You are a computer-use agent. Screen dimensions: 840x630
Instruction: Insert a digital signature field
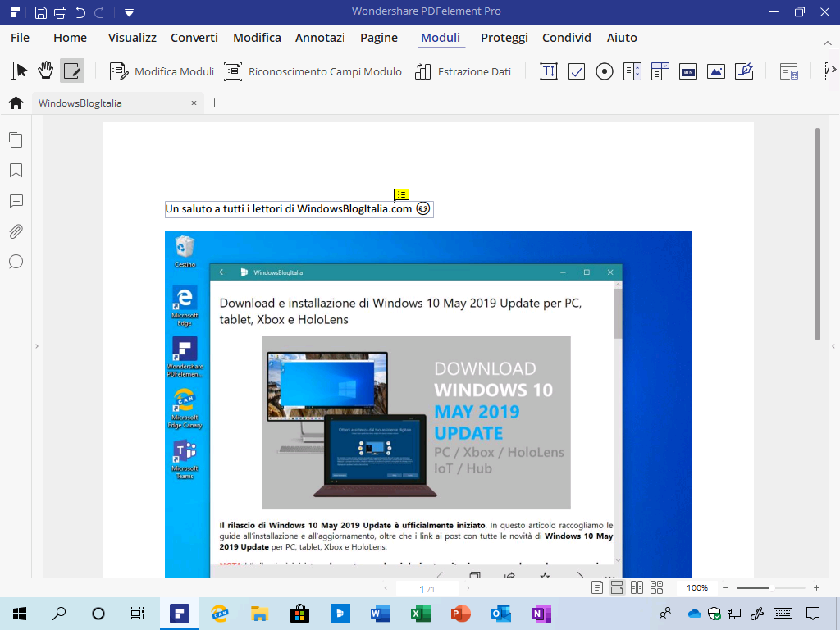coord(744,71)
